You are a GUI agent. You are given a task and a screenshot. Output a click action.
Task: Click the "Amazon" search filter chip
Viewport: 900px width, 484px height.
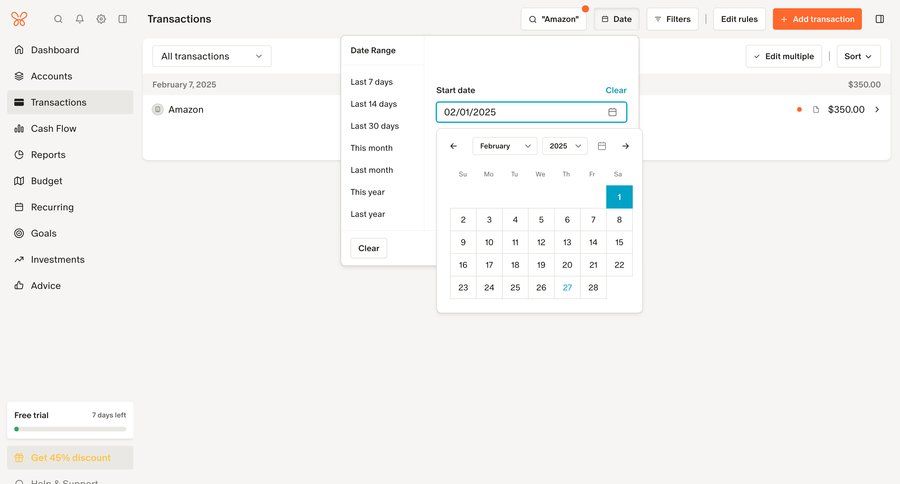point(553,19)
